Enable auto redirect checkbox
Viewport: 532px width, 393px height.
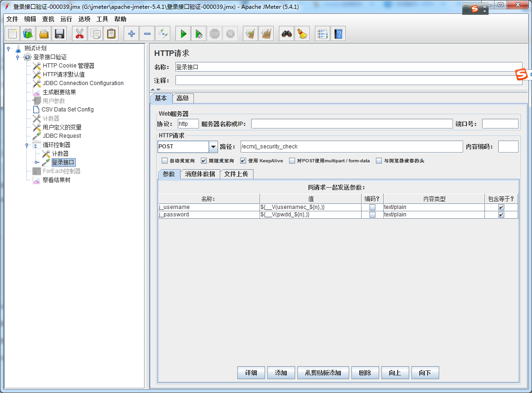tap(164, 160)
